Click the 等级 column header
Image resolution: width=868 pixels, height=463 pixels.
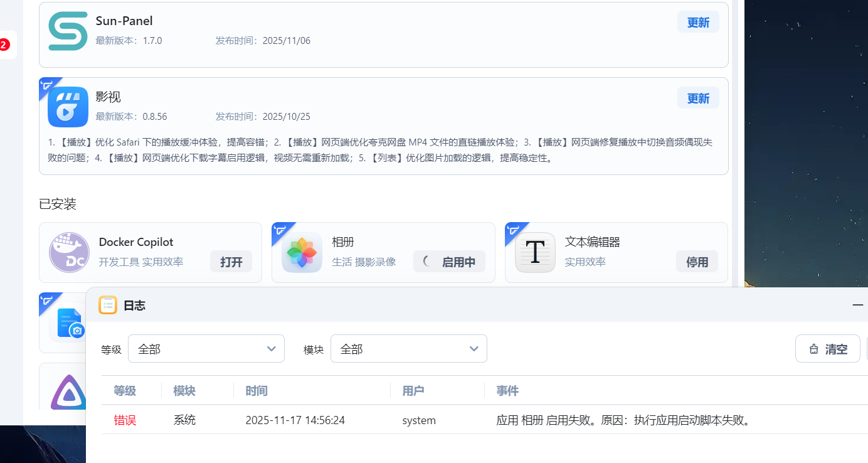pos(125,391)
